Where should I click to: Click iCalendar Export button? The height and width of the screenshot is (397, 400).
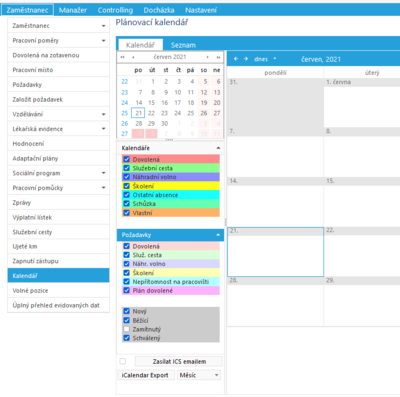tap(145, 375)
